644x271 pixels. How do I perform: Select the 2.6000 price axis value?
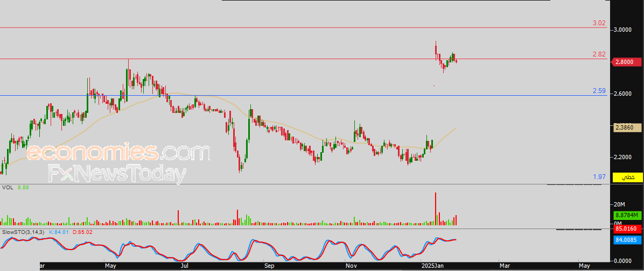point(621,94)
